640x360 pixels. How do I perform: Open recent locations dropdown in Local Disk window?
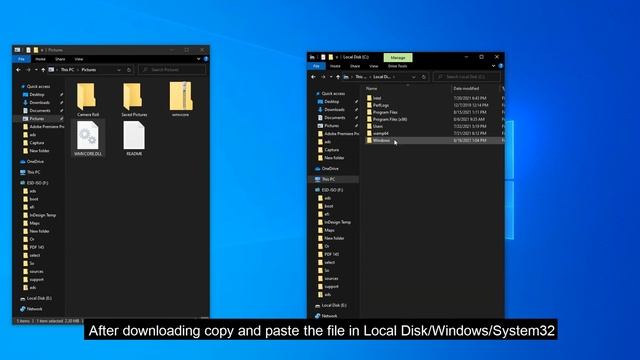(331, 77)
